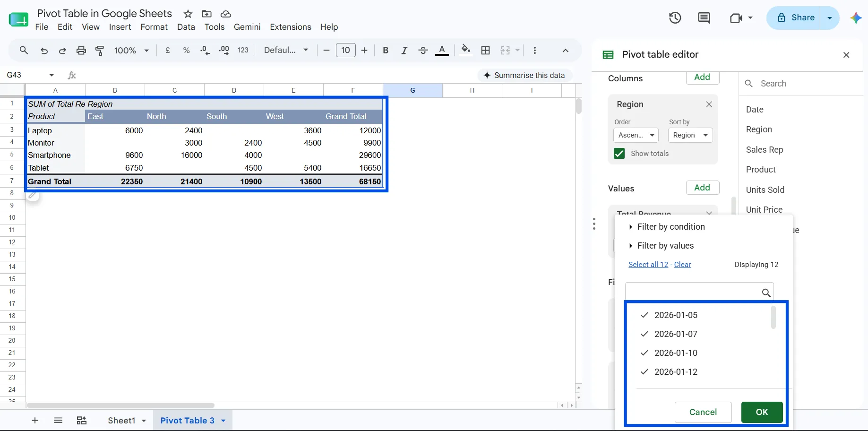Open the zoom 100% dropdown
Viewport: 868px width, 431px height.
pyautogui.click(x=131, y=50)
